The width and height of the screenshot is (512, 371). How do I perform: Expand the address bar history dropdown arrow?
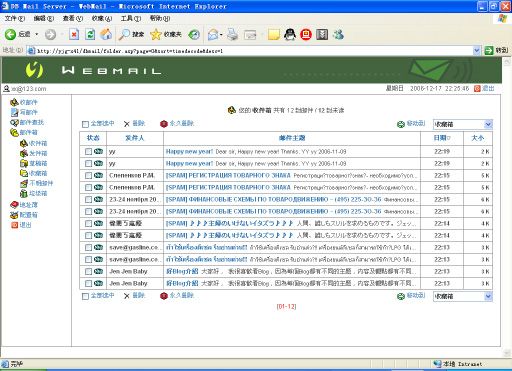[x=477, y=51]
